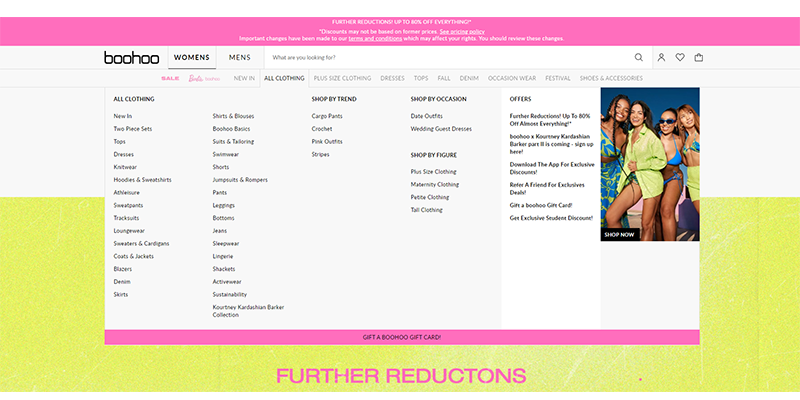Open the account profile icon
This screenshot has width=800, height=400.
[661, 58]
